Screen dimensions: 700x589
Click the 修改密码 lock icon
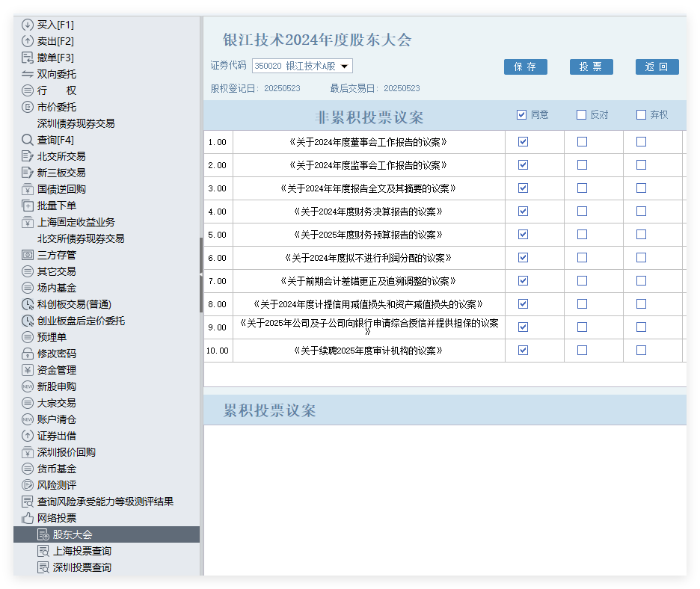click(x=28, y=354)
